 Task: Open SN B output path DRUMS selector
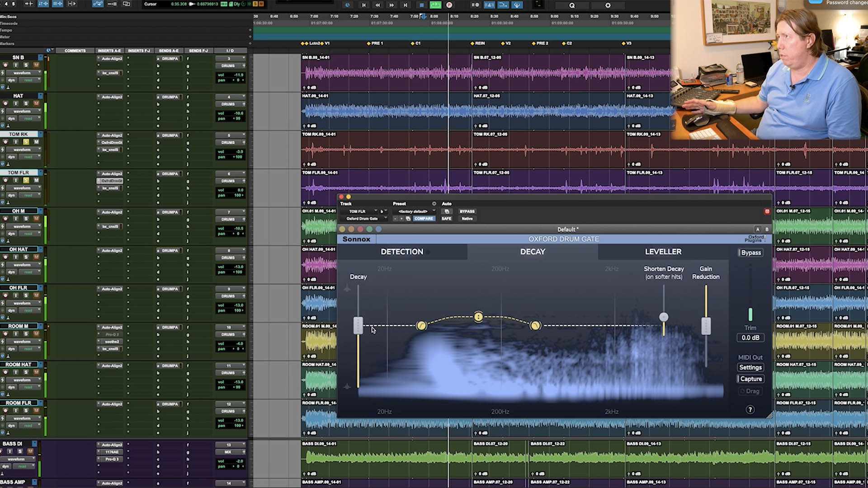pyautogui.click(x=230, y=66)
